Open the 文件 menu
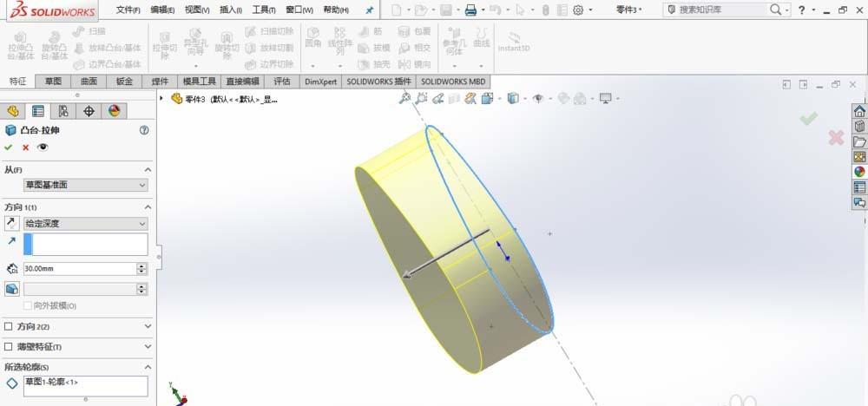The height and width of the screenshot is (406, 868). pyautogui.click(x=128, y=10)
